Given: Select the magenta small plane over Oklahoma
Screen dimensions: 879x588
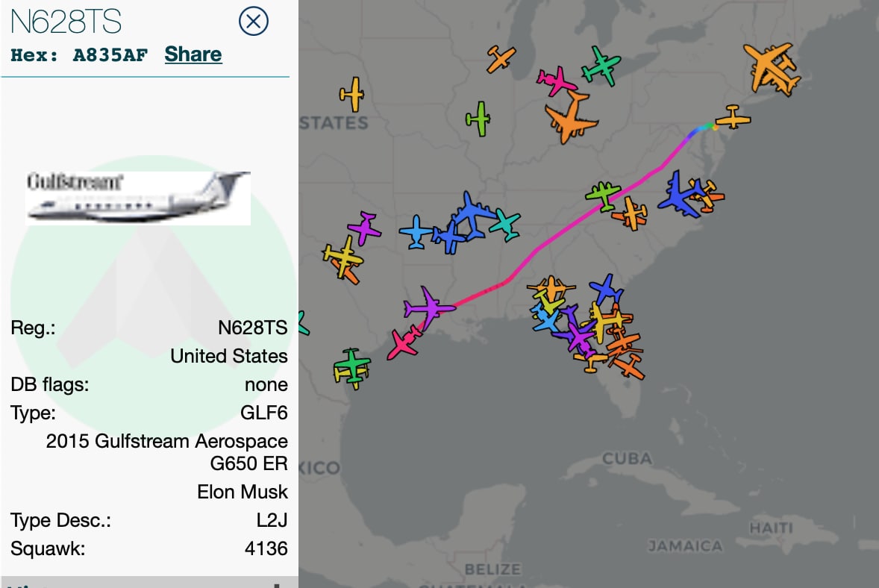Looking at the screenshot, I should tap(364, 228).
